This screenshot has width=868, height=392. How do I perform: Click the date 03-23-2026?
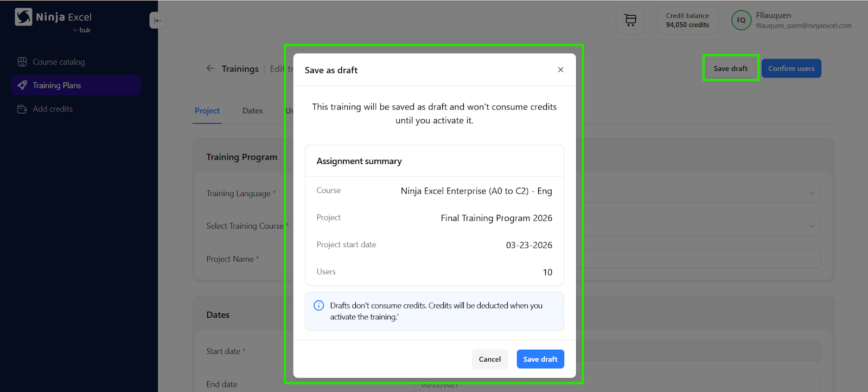click(529, 245)
